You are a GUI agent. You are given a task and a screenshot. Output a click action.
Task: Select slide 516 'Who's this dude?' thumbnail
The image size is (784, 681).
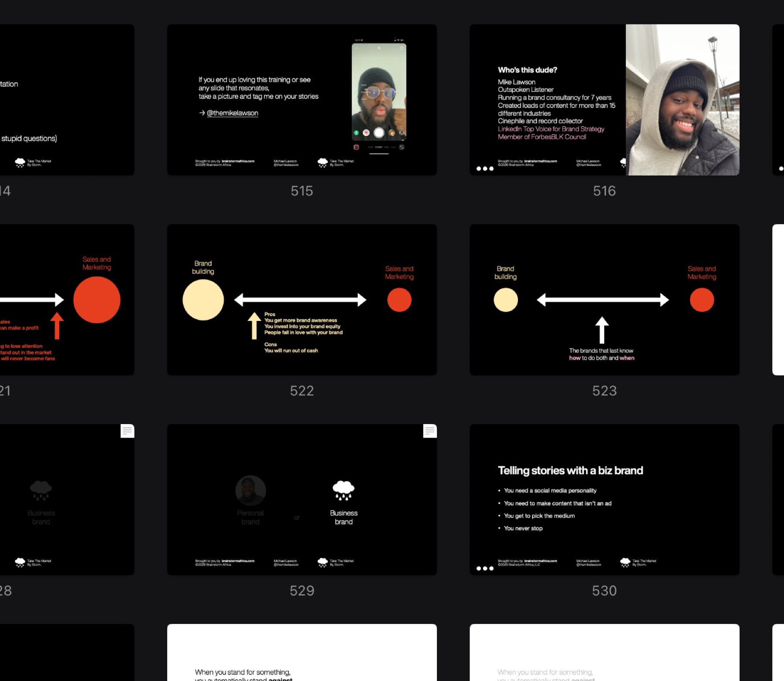[605, 100]
